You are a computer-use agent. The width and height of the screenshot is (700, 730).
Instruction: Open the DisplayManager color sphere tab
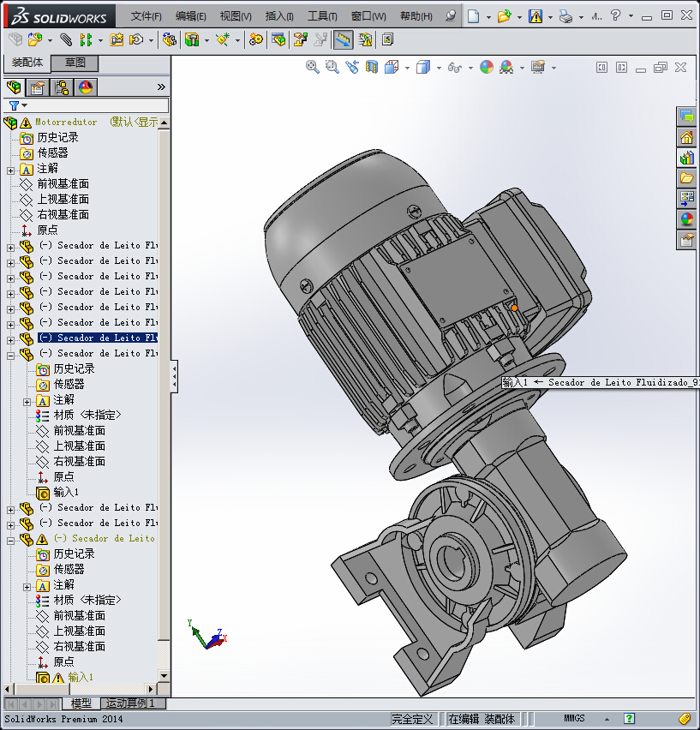click(86, 87)
